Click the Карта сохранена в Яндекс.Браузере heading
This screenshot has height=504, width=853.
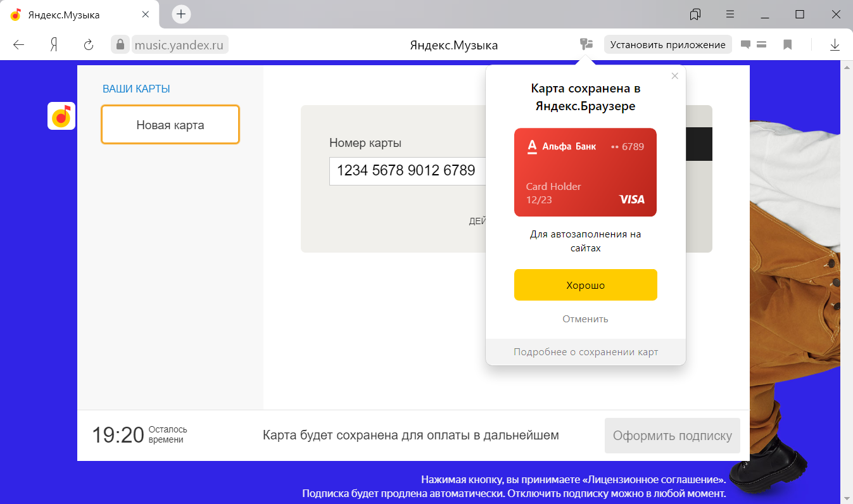tap(585, 97)
